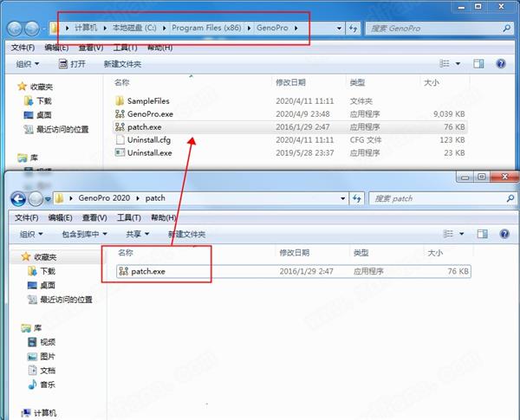Click forward arrow in the GenoPro window

[32, 29]
